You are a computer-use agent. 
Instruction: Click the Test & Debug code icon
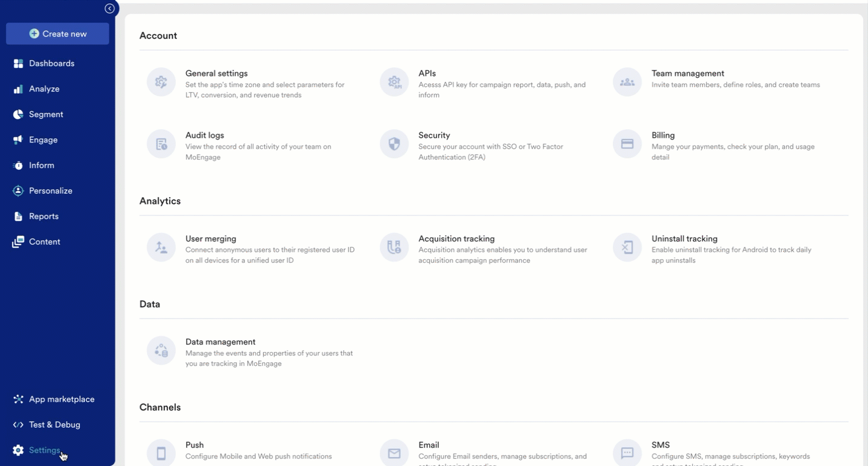18,425
